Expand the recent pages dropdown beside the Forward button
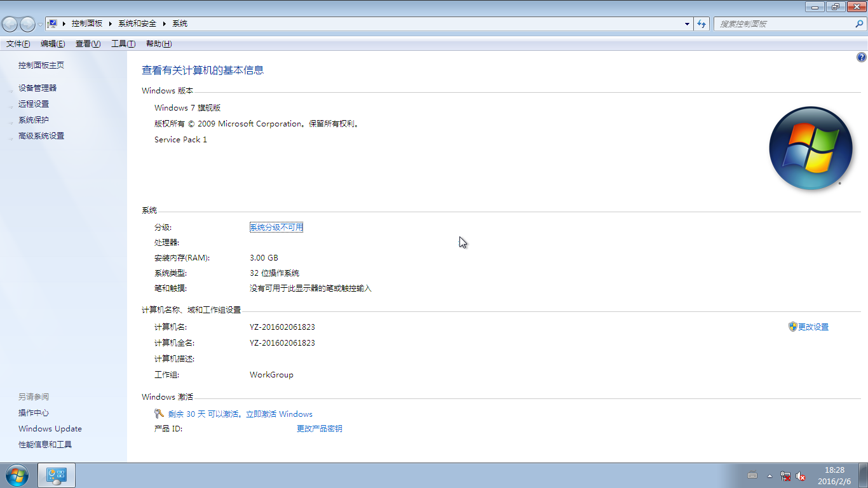868x488 pixels. pos(40,24)
